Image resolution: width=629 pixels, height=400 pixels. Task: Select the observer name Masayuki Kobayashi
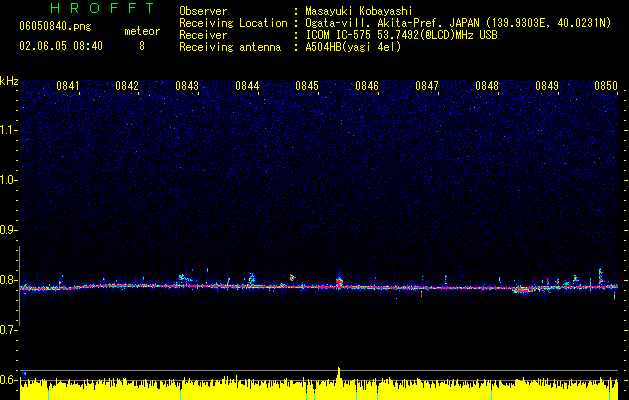359,11
